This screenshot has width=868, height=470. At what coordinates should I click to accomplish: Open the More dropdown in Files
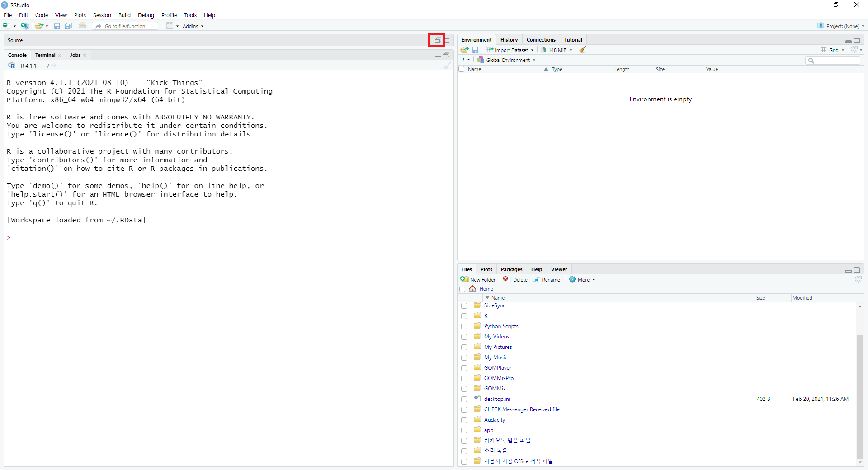(x=582, y=280)
